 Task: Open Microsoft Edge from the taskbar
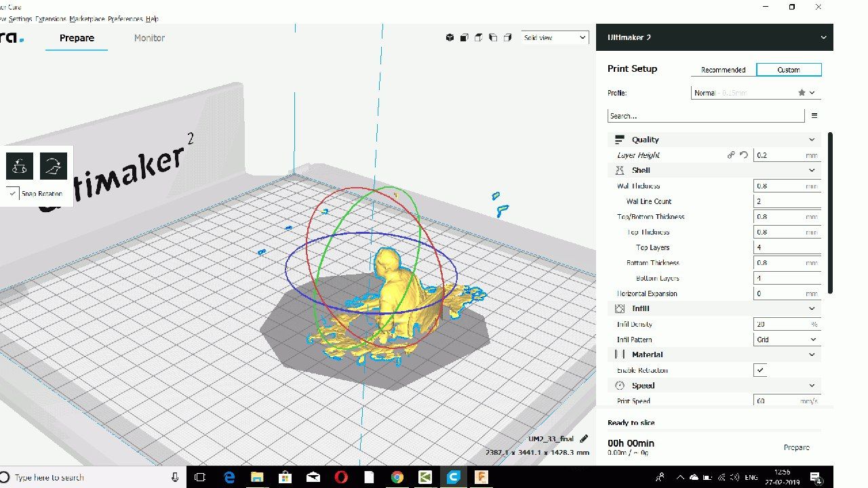(229, 477)
